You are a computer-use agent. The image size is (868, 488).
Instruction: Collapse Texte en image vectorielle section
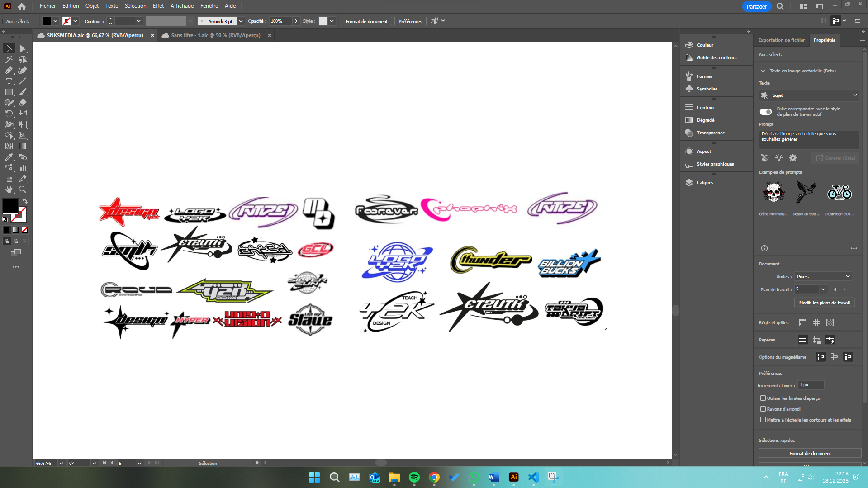pyautogui.click(x=763, y=71)
